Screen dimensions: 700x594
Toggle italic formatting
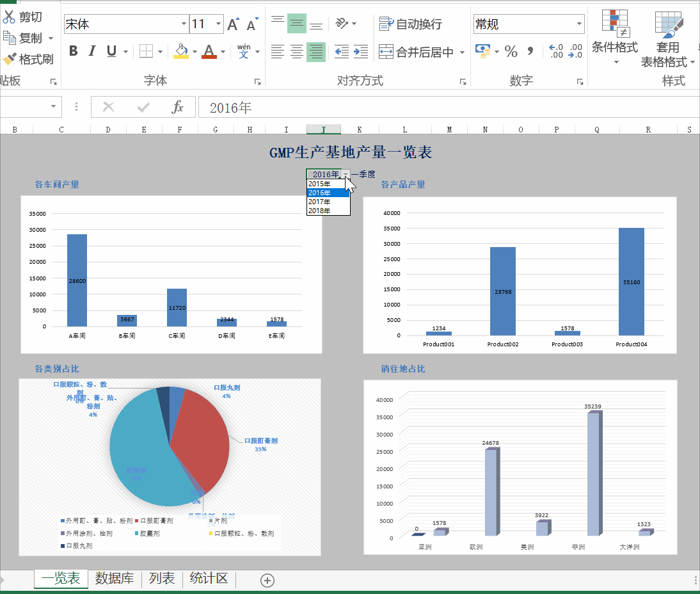[x=92, y=51]
